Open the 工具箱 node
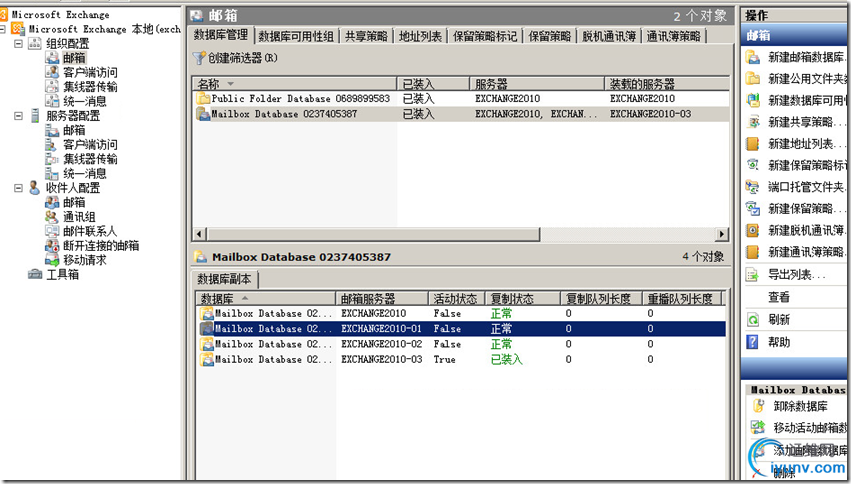Image resolution: width=851 pixels, height=484 pixels. tap(62, 275)
